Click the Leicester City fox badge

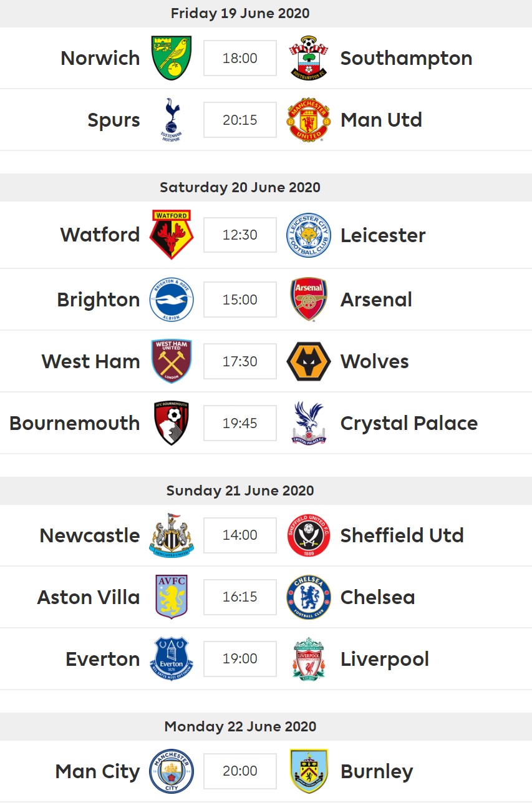[x=309, y=235]
